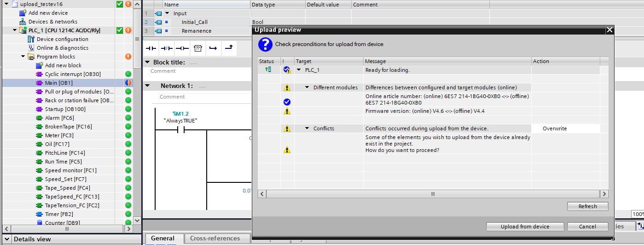Click the Counter DB9 data block icon
This screenshot has width=644, height=245.
[x=40, y=223]
